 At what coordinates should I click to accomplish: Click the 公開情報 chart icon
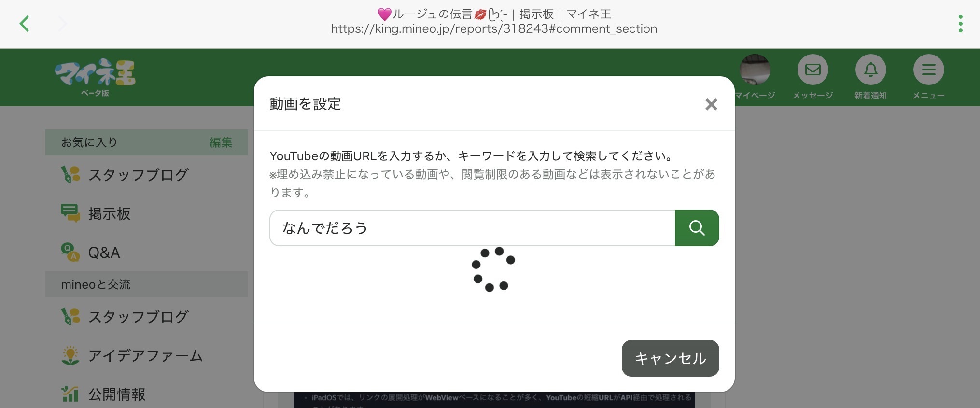point(70,394)
